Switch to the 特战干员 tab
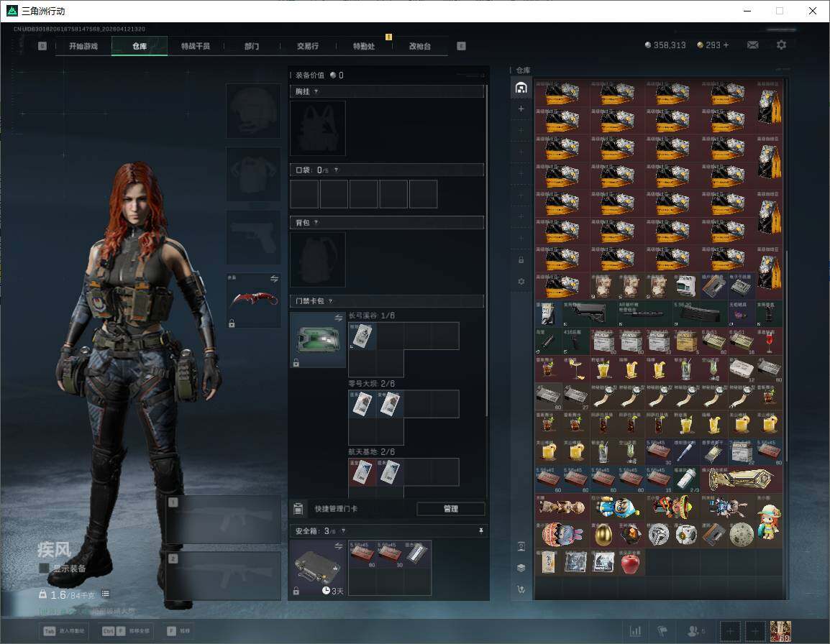 pos(196,46)
